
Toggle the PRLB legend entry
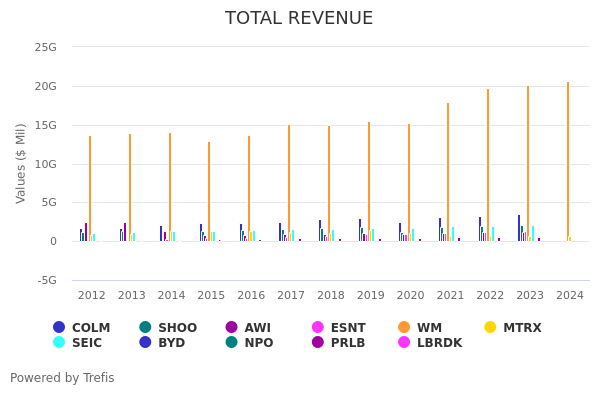tap(340, 343)
